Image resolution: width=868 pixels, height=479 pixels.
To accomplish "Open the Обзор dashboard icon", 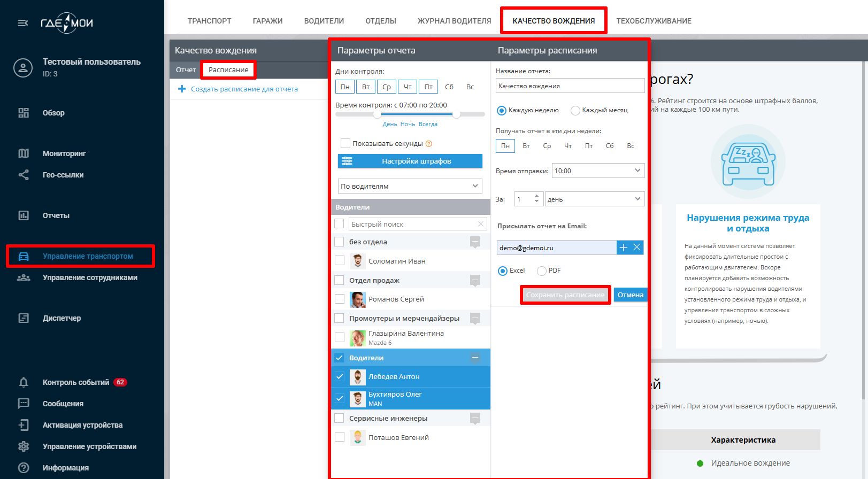I will point(24,113).
